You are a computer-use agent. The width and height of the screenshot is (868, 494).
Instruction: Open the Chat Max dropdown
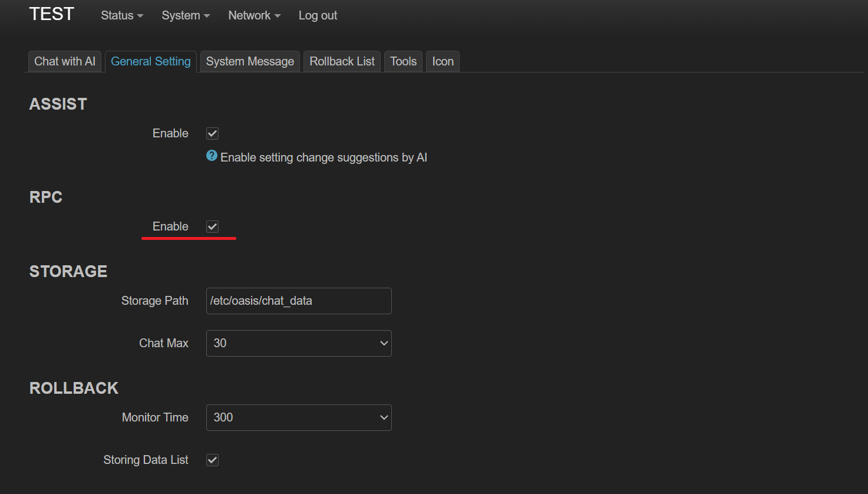click(298, 343)
